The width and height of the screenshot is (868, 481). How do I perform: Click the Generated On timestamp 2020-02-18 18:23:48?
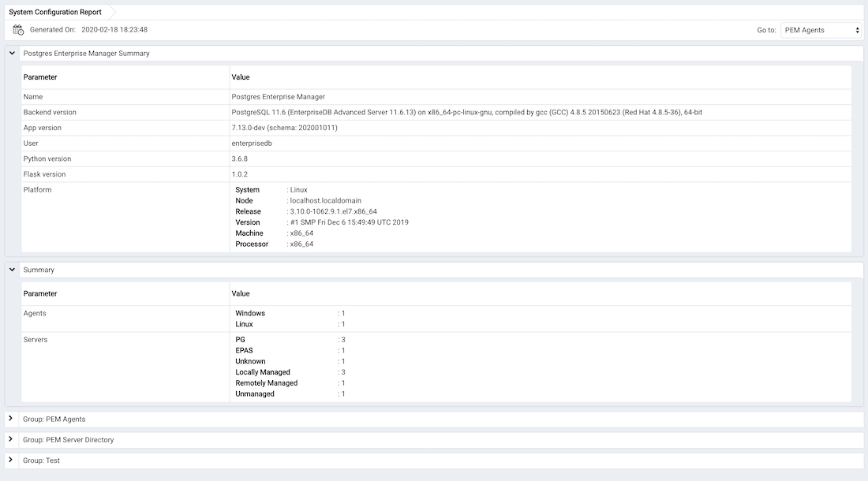tap(114, 30)
